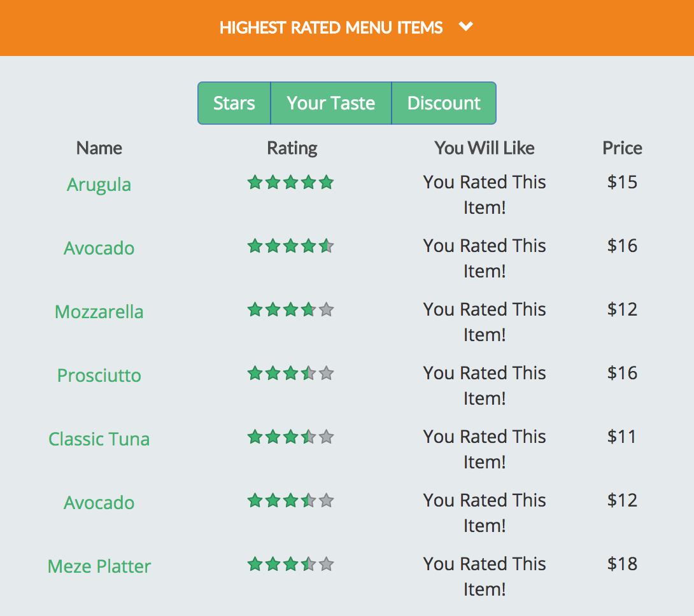The image size is (694, 616).
Task: Click the Rating column header
Action: [x=292, y=148]
